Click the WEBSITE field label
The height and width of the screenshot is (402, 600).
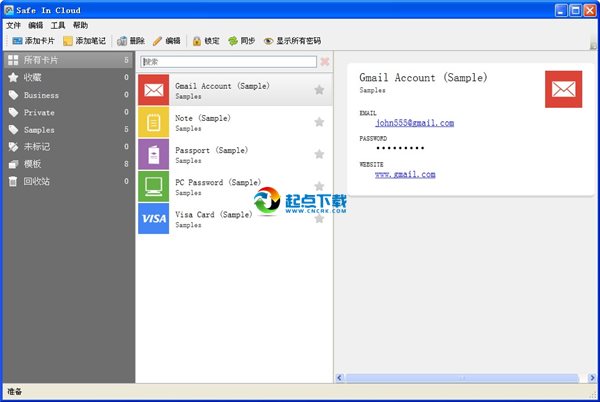pyautogui.click(x=371, y=164)
